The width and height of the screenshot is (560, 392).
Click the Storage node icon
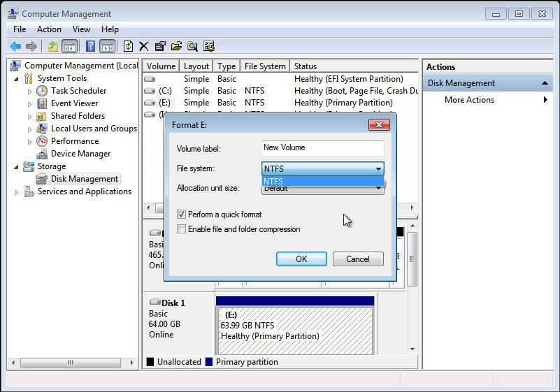click(x=29, y=166)
